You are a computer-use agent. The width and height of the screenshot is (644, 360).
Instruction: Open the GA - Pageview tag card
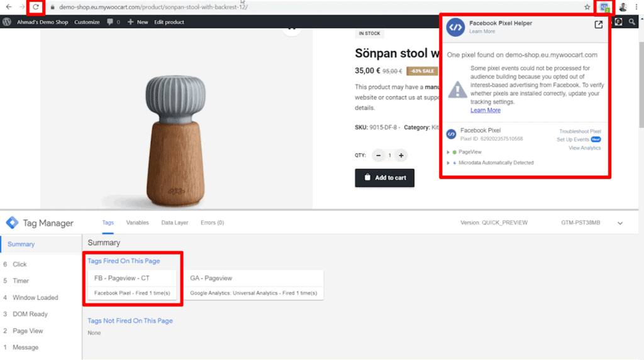pyautogui.click(x=253, y=285)
